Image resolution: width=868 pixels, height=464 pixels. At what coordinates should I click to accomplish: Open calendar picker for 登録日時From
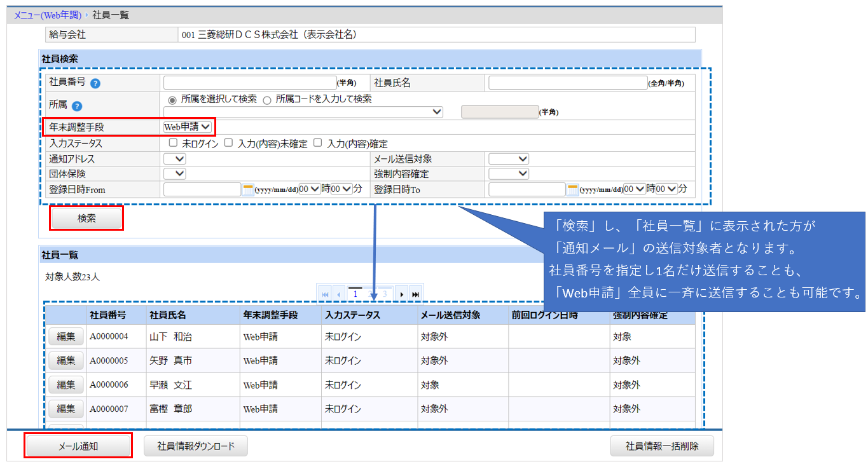pos(248,189)
